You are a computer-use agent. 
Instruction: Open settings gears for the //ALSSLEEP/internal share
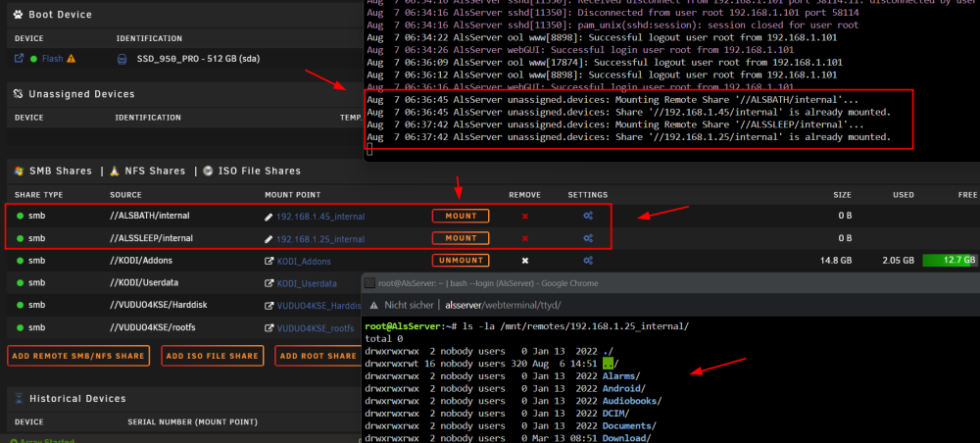(588, 238)
